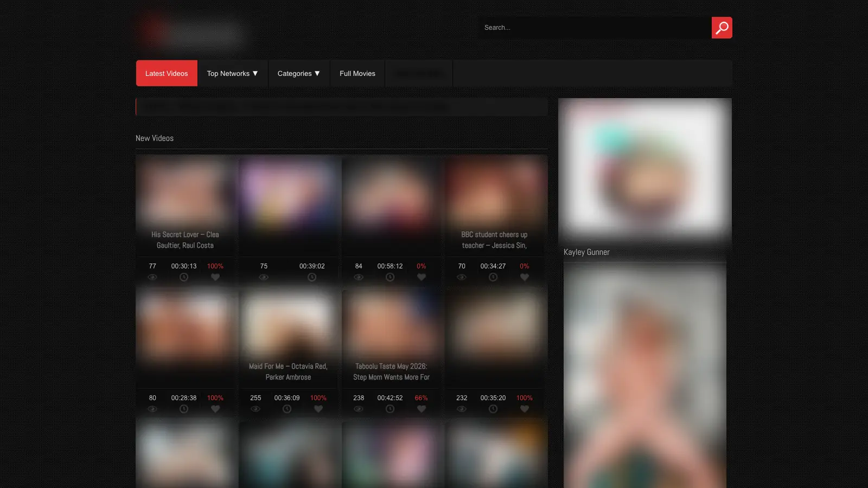
Task: Click the heart icon on the 00:58:12 video
Action: tap(422, 277)
